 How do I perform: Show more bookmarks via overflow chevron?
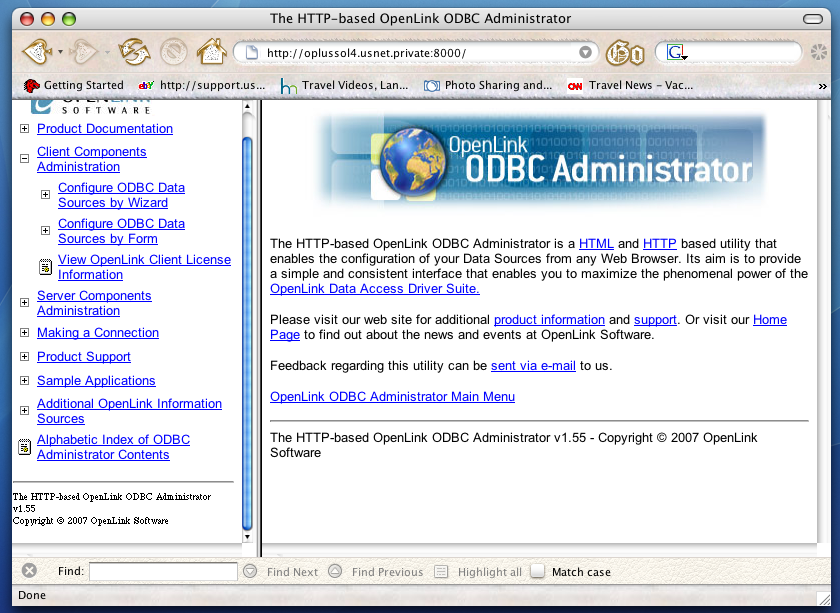click(x=823, y=87)
